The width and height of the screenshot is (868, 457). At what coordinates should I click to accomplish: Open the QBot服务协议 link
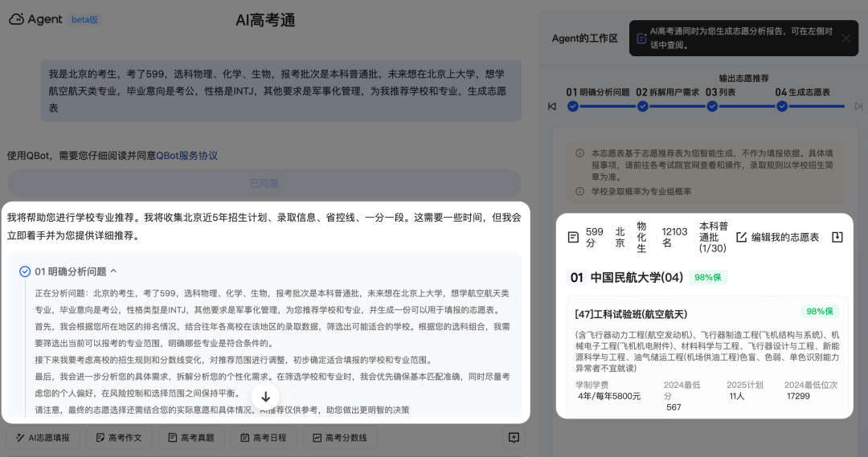coord(186,156)
